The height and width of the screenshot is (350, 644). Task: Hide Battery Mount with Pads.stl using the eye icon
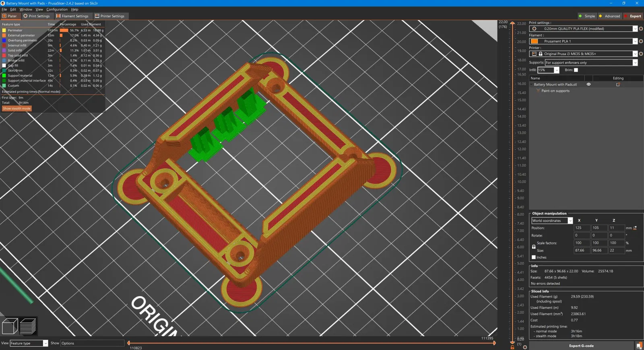588,84
